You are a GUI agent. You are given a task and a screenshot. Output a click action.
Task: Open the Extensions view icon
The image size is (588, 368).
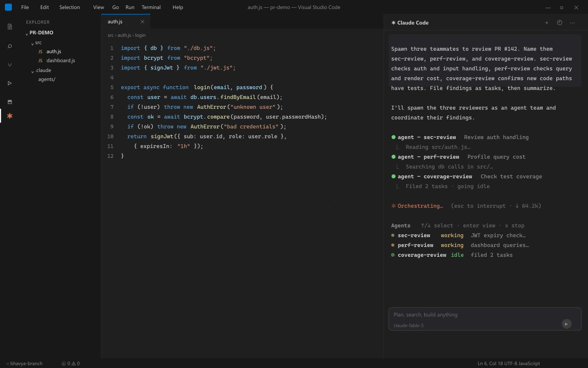click(10, 102)
